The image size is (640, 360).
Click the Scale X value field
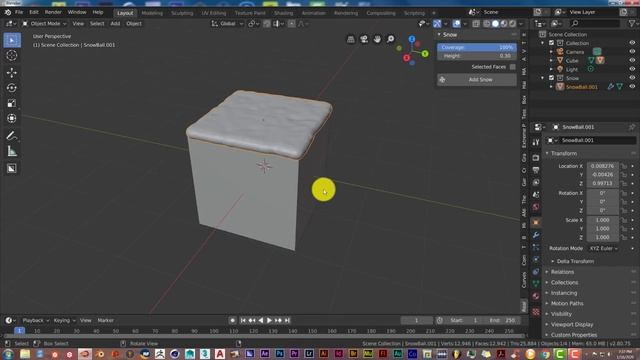coord(602,220)
